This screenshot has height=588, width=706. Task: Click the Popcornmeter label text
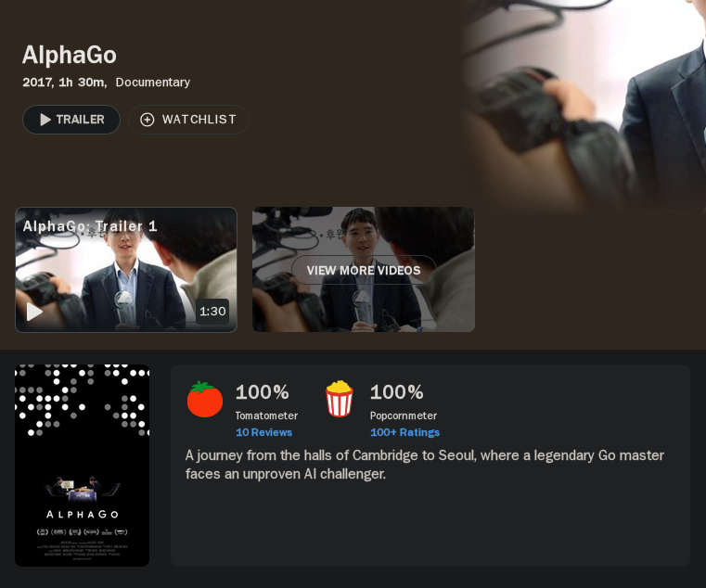(404, 415)
